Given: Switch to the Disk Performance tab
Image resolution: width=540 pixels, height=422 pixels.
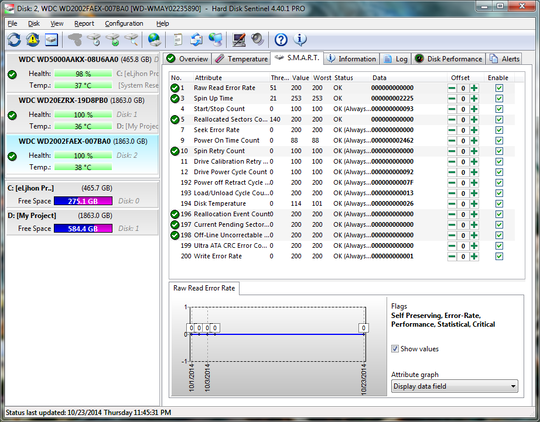Looking at the screenshot, I should [x=448, y=59].
